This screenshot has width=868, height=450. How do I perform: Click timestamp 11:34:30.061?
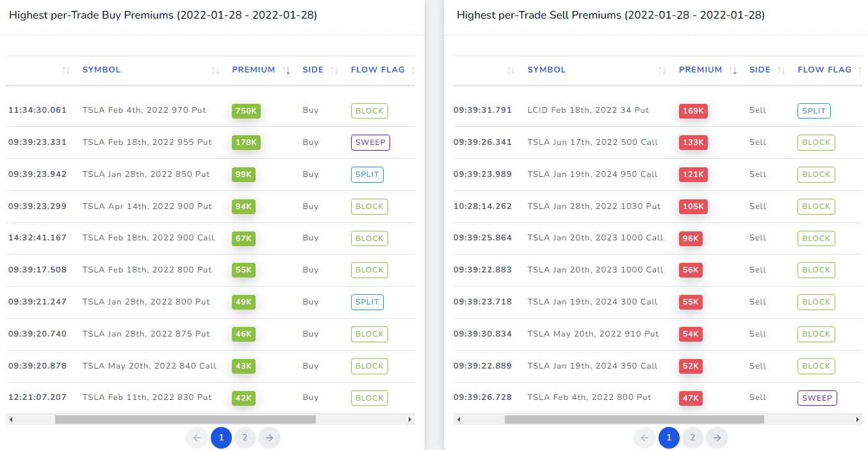pyautogui.click(x=37, y=110)
